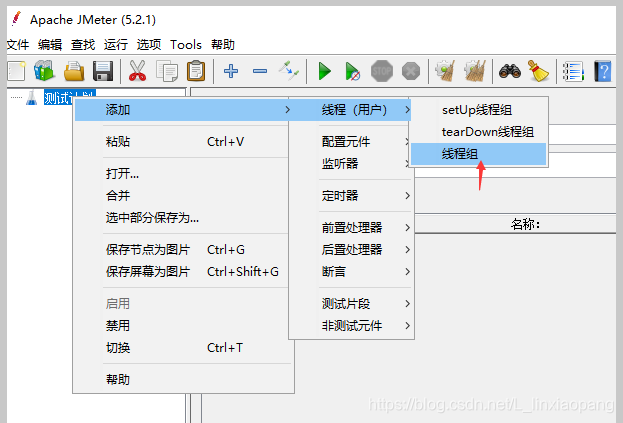Click 打开... in context menu
Image resolution: width=623 pixels, height=423 pixels.
click(183, 174)
